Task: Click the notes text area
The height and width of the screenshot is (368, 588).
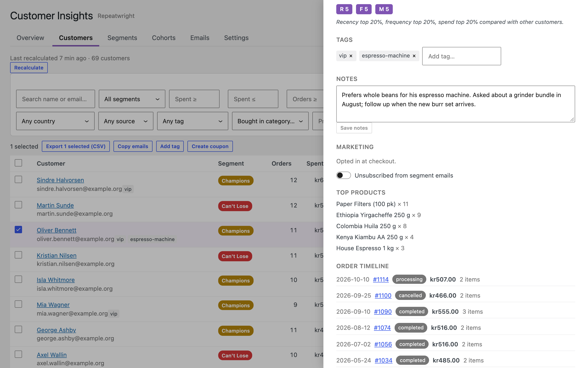Action: (455, 104)
